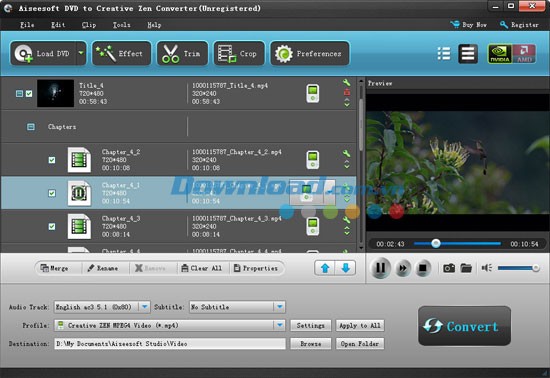This screenshot has width=550, height=378.
Task: Click the Register link
Action: coord(519,25)
